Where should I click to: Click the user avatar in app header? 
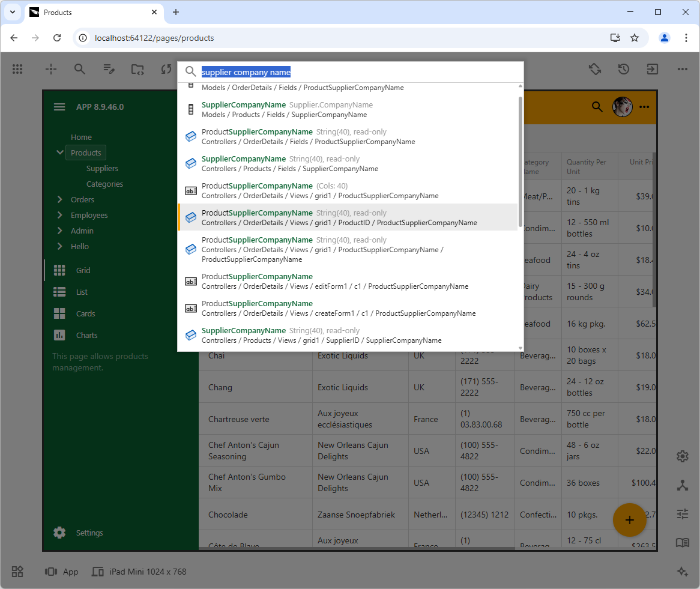click(622, 107)
